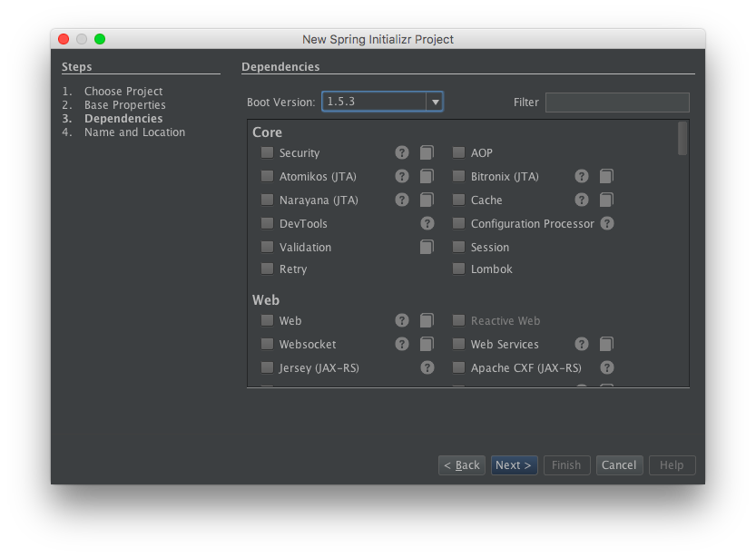Check the Narayana (JTA) dependency
Viewport: 756px width, 557px height.
point(267,200)
